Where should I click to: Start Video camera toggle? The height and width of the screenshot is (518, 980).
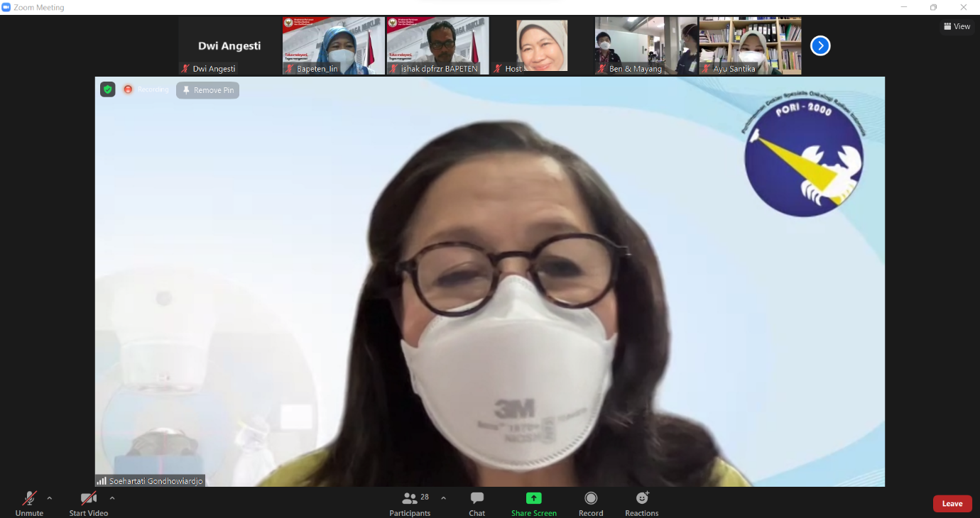pos(89,503)
